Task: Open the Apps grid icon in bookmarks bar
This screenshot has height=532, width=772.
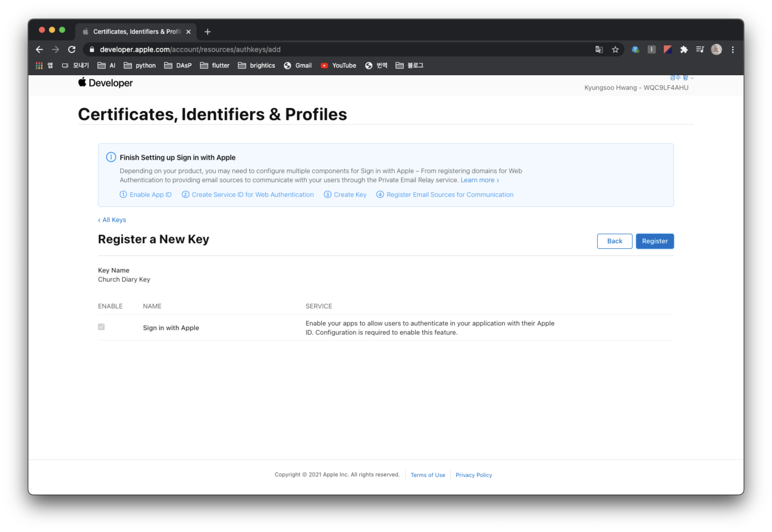Action: (39, 66)
